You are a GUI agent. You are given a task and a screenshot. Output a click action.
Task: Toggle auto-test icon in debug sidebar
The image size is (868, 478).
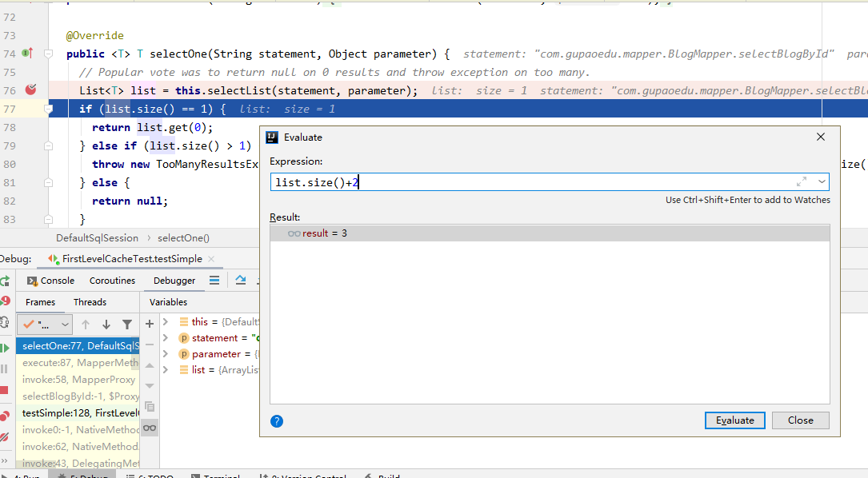(x=4, y=322)
